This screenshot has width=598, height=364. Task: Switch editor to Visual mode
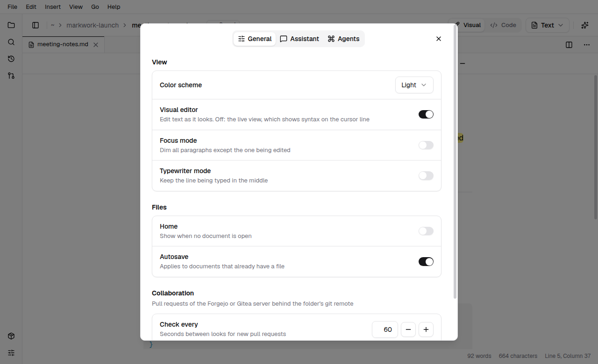[x=468, y=25]
